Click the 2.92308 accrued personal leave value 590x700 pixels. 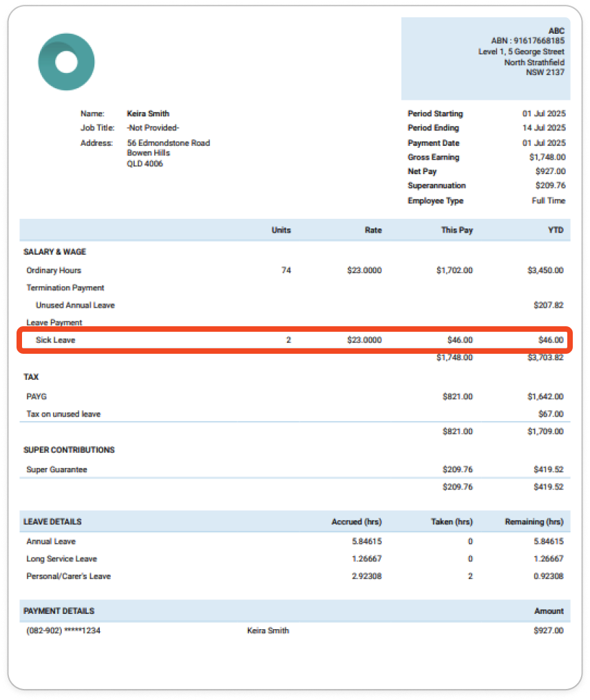(367, 576)
